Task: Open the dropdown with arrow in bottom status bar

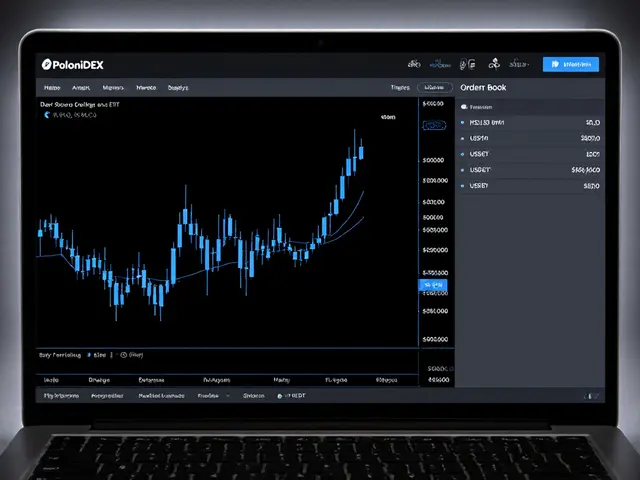Action: [212, 396]
